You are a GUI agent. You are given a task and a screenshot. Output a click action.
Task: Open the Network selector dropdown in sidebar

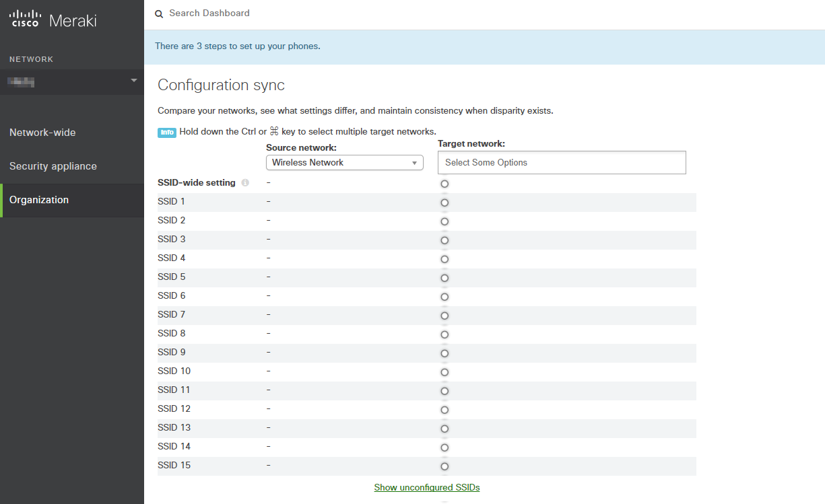(72, 81)
